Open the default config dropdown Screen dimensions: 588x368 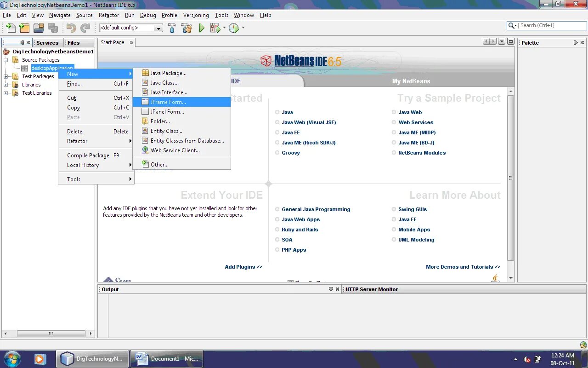pyautogui.click(x=159, y=28)
